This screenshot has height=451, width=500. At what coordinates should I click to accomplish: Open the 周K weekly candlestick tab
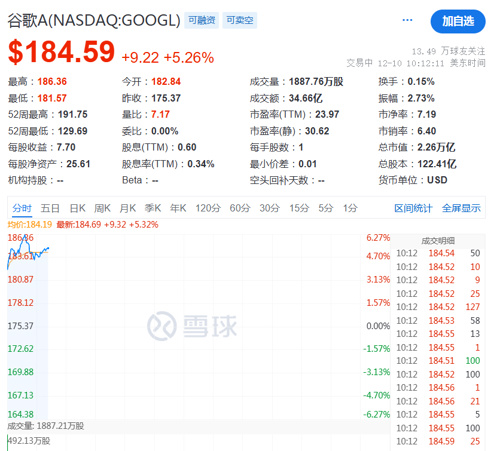(102, 208)
